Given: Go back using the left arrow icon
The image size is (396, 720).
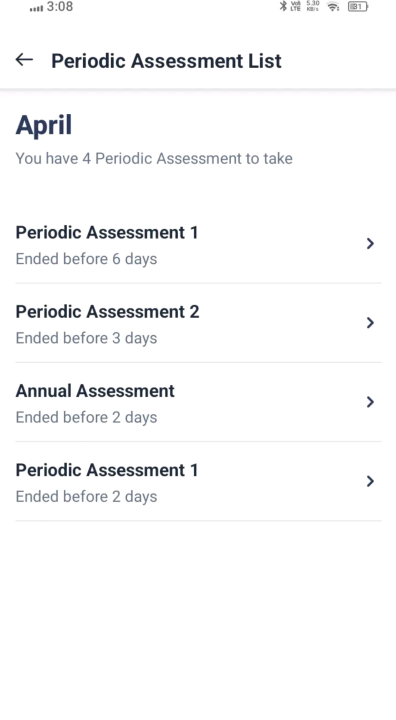Looking at the screenshot, I should (24, 60).
